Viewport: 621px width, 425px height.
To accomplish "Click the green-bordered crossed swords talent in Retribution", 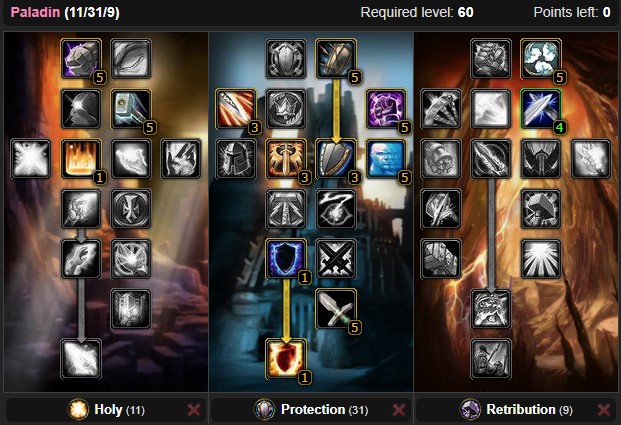I will coord(541,109).
